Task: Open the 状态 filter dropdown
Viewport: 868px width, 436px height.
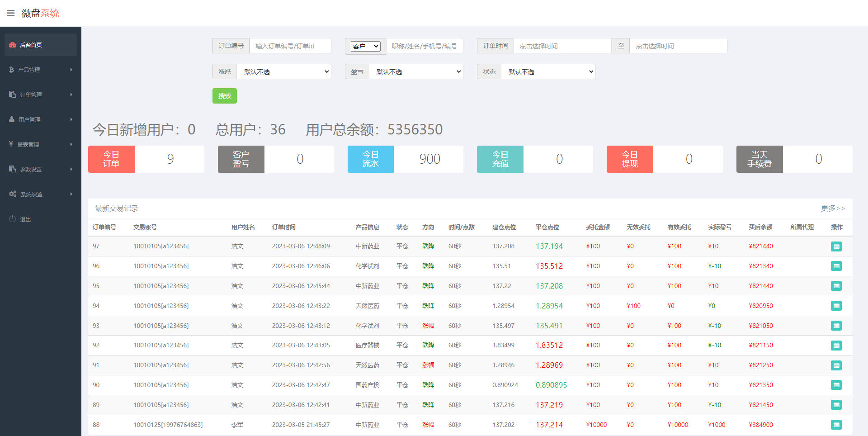Action: click(548, 71)
